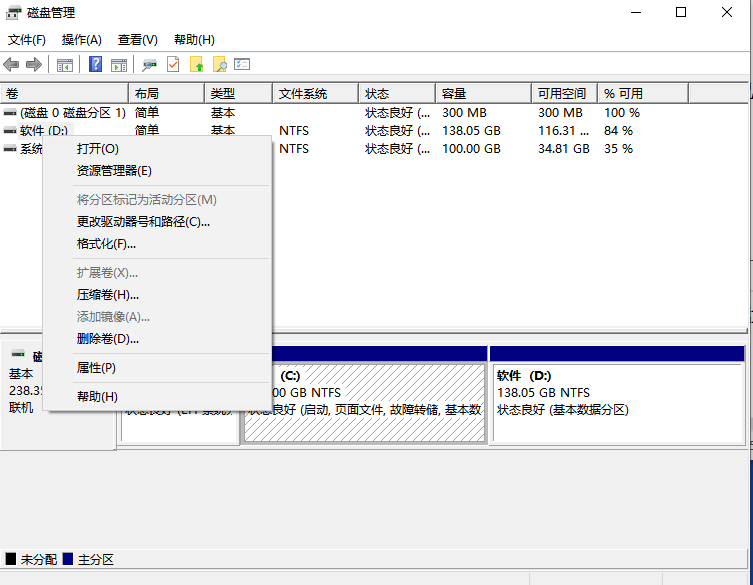
Task: Click the red checkmark document icon
Action: [x=173, y=65]
